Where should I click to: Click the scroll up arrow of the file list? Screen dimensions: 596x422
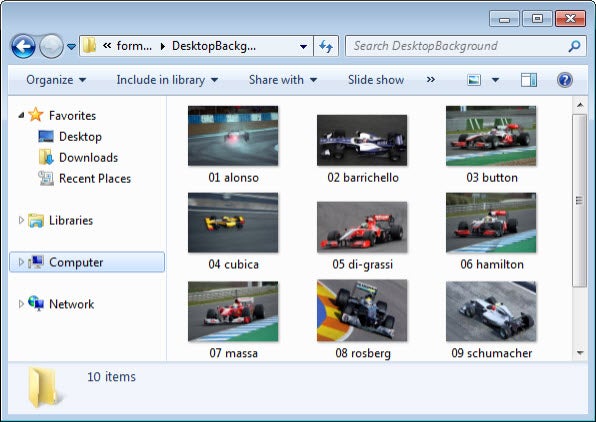pos(580,105)
